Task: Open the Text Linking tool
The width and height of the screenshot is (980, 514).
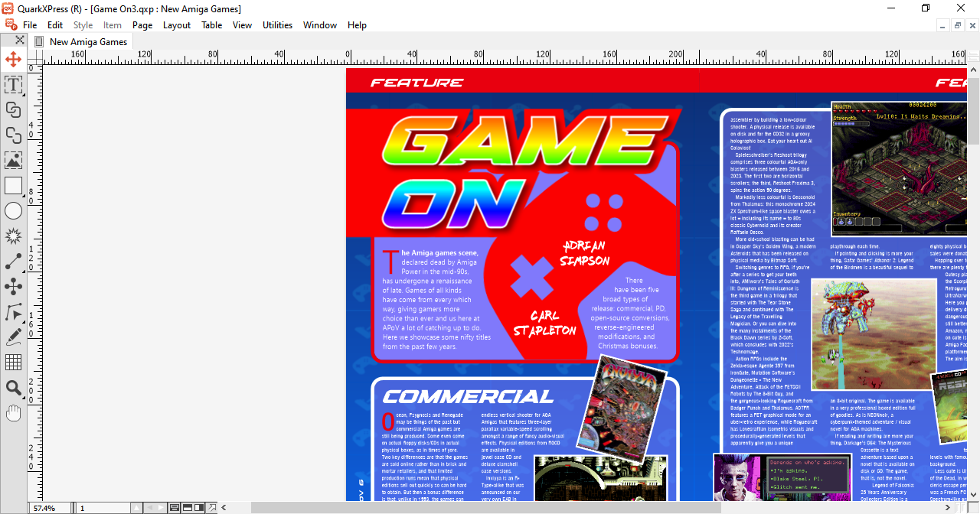Action: (x=13, y=109)
